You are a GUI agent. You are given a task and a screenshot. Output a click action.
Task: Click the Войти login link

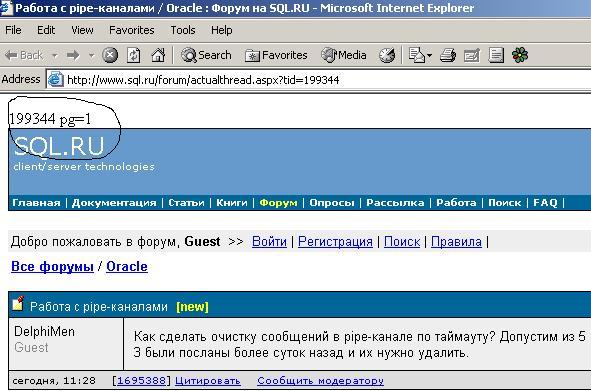(269, 242)
